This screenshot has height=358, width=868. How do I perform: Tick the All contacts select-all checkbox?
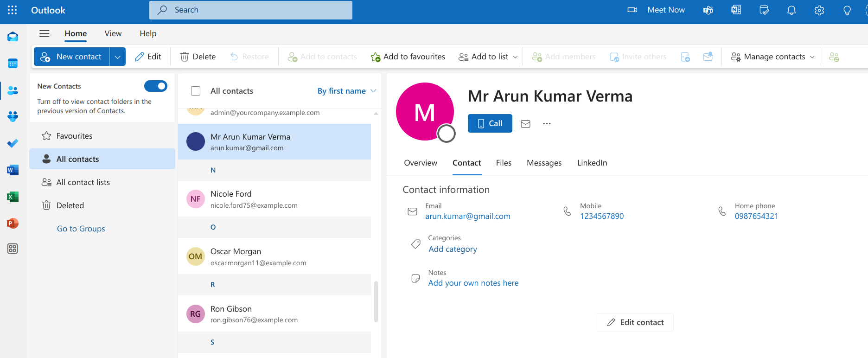196,91
